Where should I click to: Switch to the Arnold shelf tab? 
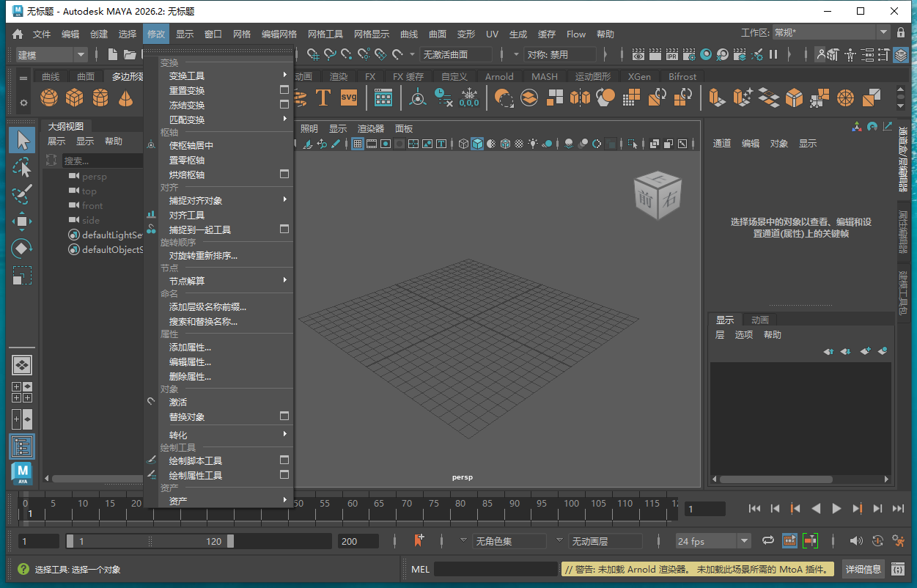(499, 76)
